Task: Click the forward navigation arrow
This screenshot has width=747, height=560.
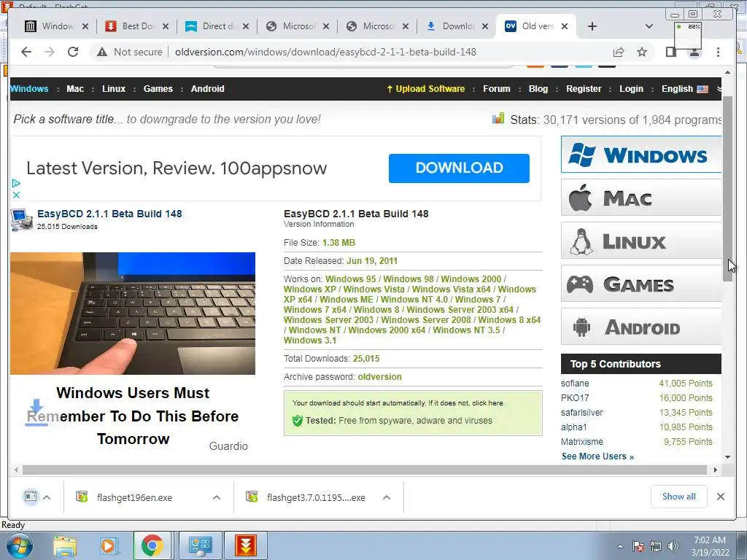Action: coord(50,52)
